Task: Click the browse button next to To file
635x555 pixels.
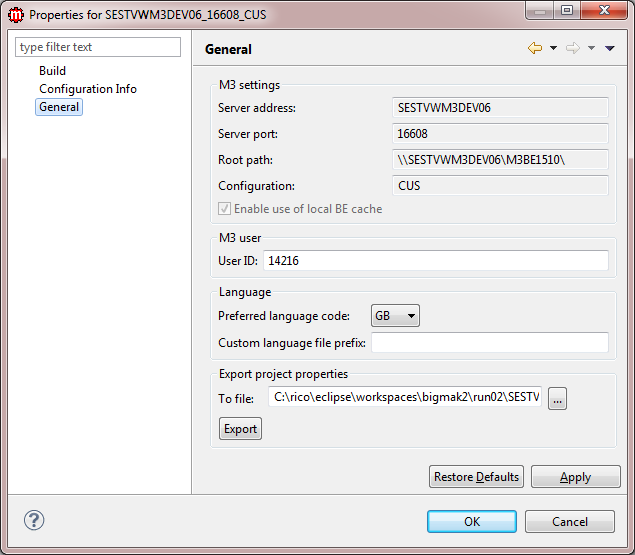Action: [x=558, y=398]
